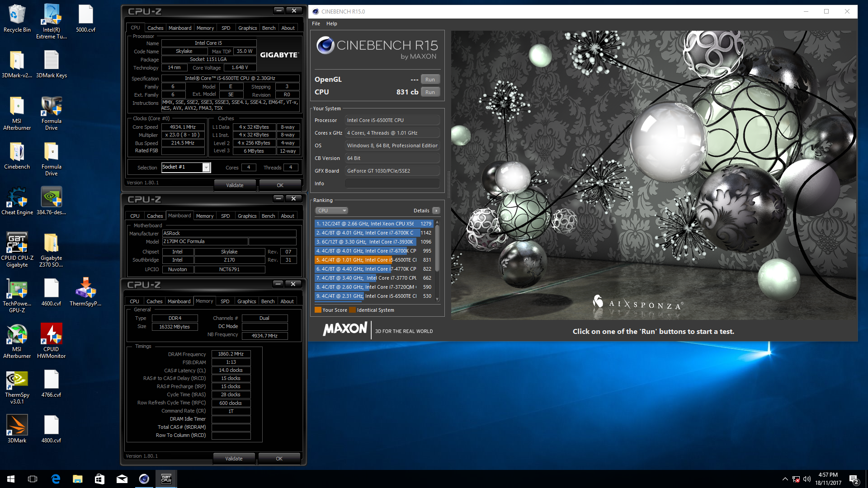Launch the ThermSpyP shortcut icon

coord(85,292)
